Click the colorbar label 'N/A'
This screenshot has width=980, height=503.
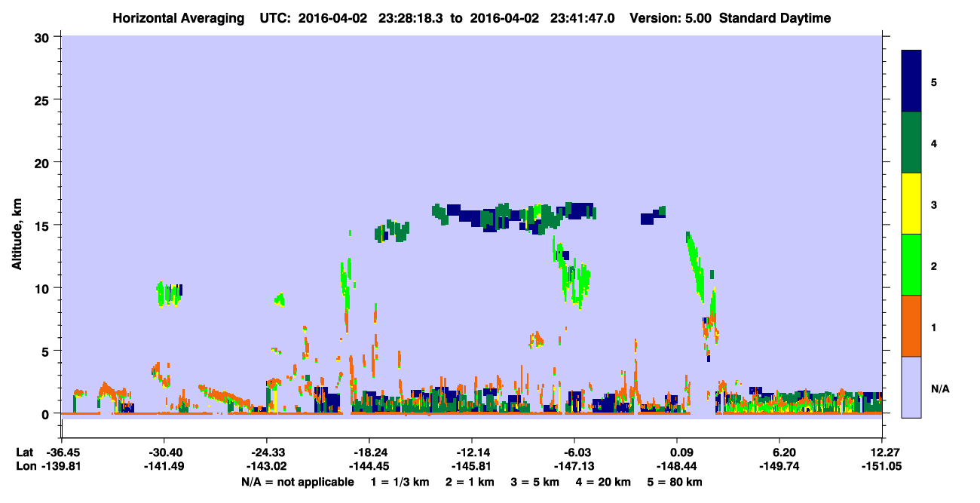pos(940,388)
